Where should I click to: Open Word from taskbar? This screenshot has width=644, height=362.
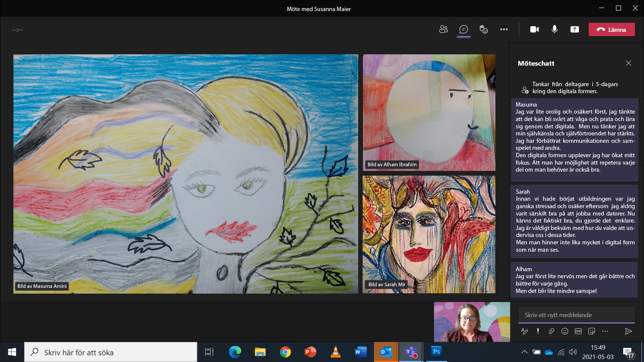pyautogui.click(x=361, y=352)
